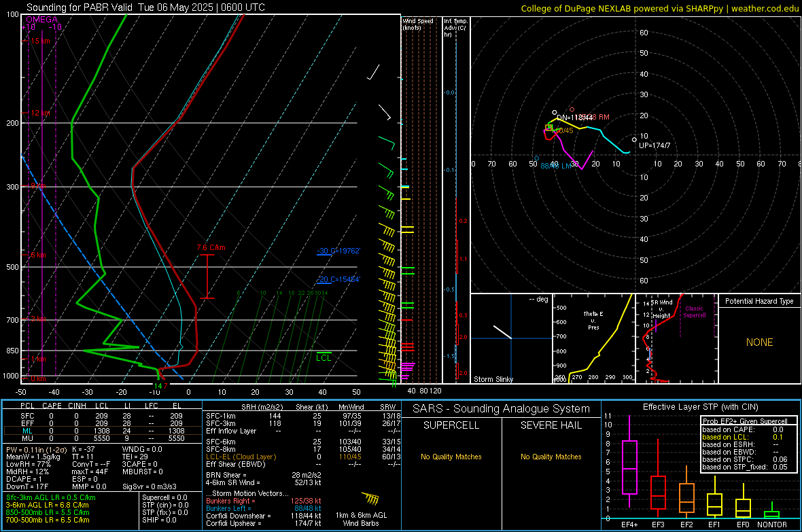Click 'No Quality Matches' under SEVERE HAIL
Screen dimensions: 802x532
[x=551, y=457]
